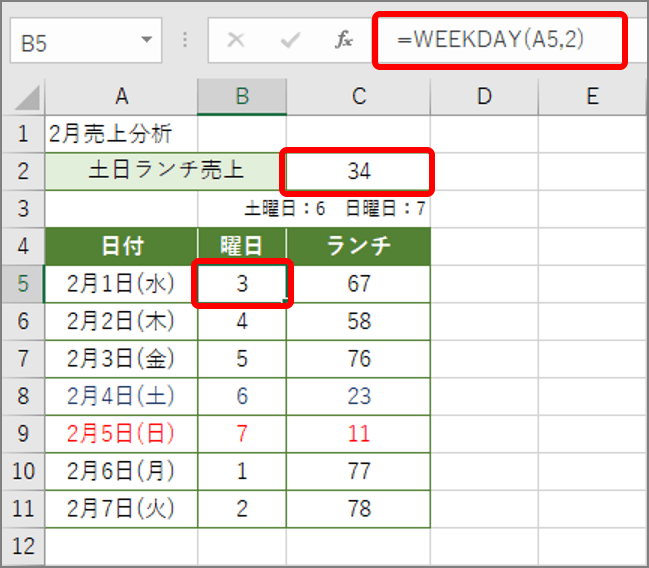Click the ランチ table header cell
This screenshot has height=568, width=649.
[x=358, y=246]
